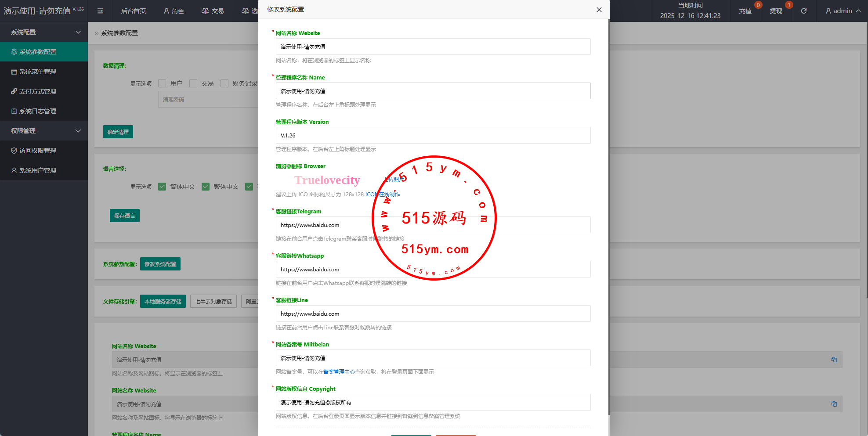Screen dimensions: 868x436
Task: Uncheck the 繁体中文 language checkbox
Action: pyautogui.click(x=206, y=187)
